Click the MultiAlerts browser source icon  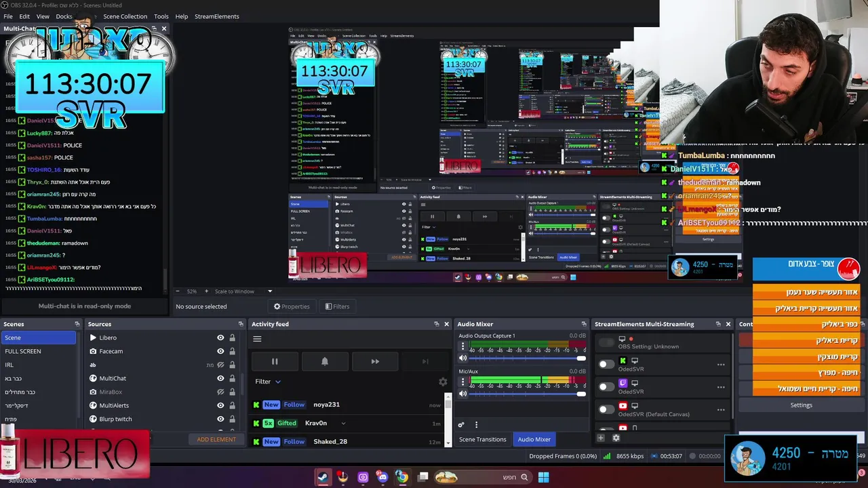[x=93, y=405]
